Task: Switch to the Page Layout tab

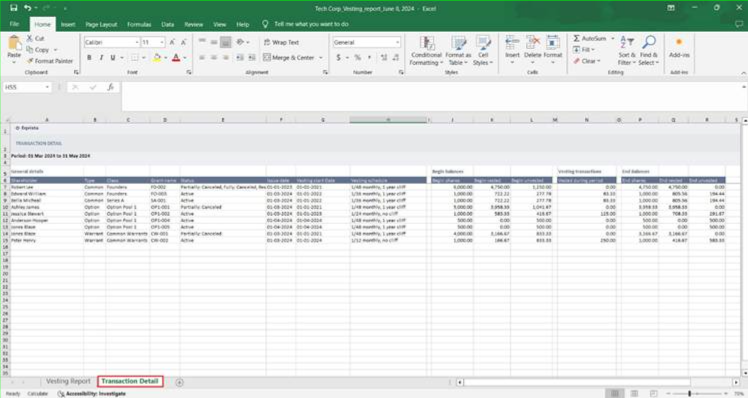Action: point(101,24)
